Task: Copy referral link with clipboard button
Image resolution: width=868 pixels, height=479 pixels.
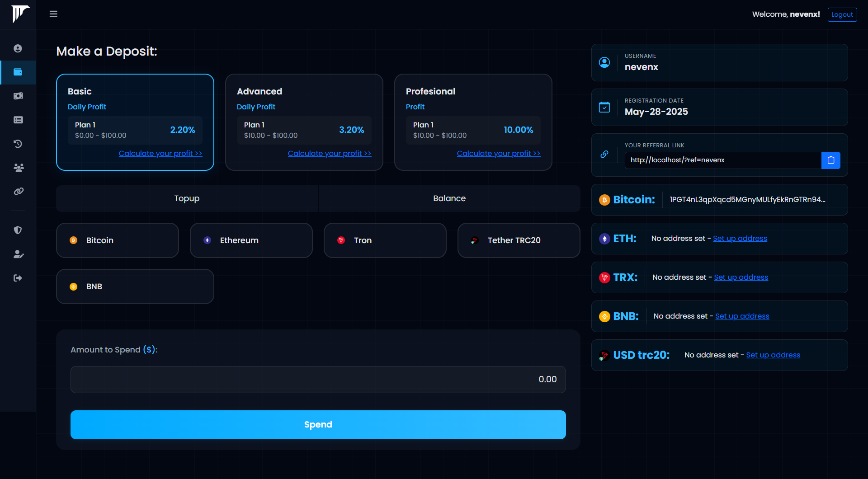Action: (830, 160)
